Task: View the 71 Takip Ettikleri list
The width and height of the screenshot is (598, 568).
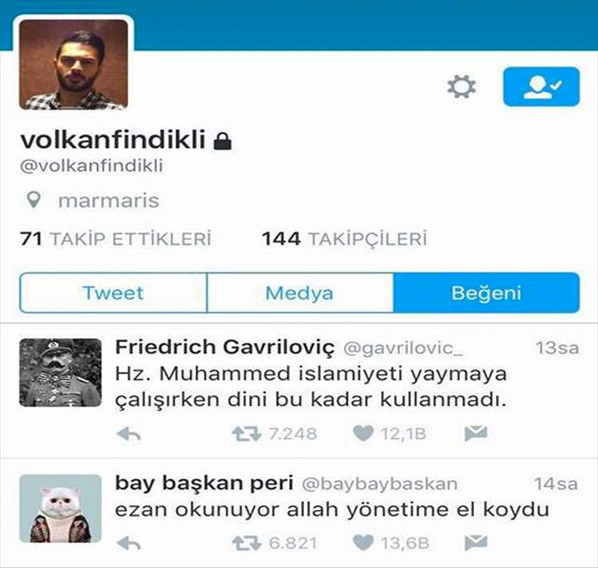Action: click(116, 239)
